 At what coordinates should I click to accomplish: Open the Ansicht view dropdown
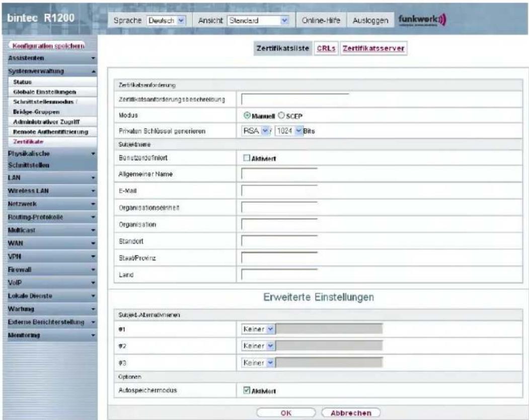click(x=258, y=21)
